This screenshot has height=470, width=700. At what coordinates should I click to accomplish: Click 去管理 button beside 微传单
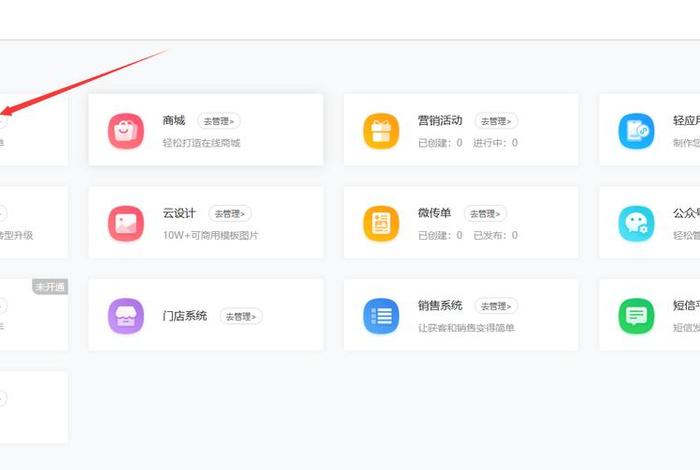click(x=485, y=214)
